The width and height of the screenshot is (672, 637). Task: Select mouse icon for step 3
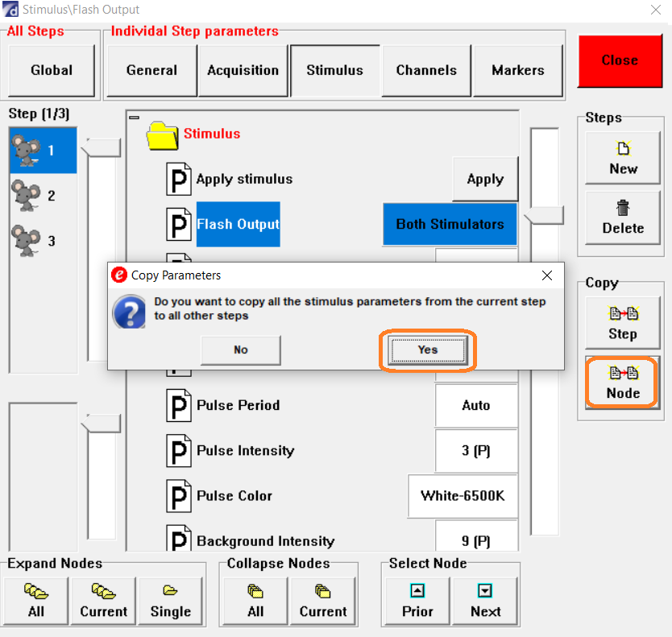point(26,241)
